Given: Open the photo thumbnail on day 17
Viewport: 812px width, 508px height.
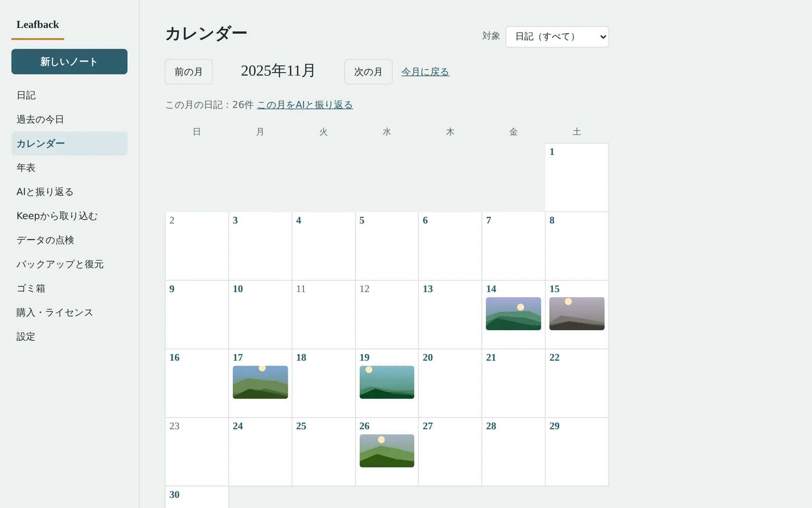Looking at the screenshot, I should tap(260, 382).
